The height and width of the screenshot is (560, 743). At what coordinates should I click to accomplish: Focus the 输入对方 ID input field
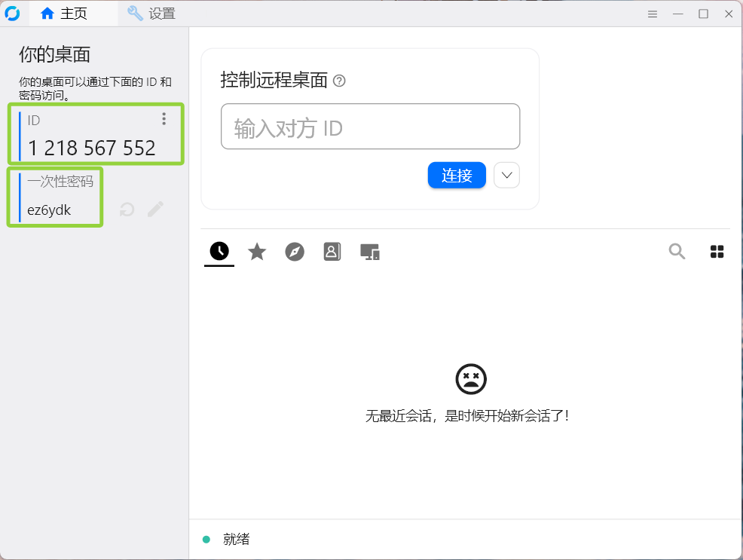click(370, 127)
